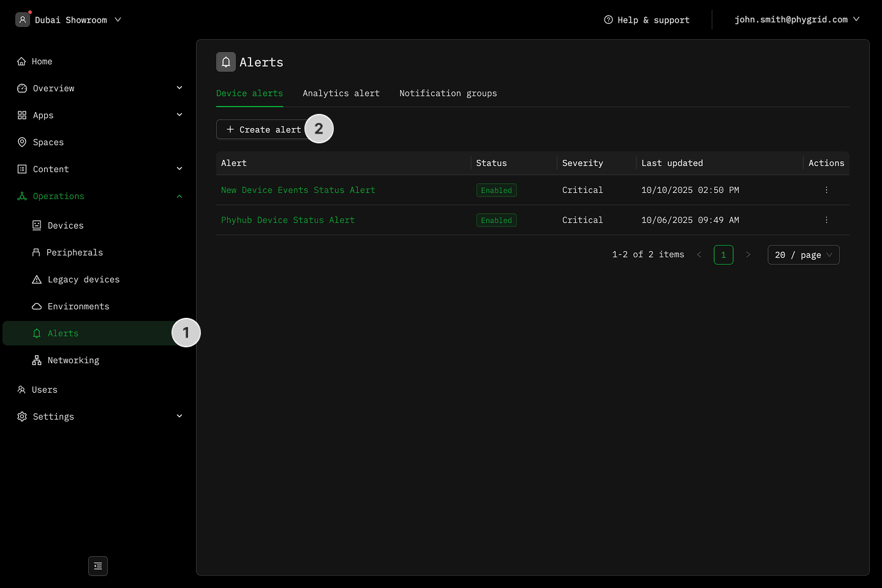Switch to the Notification groups tab
Image resolution: width=882 pixels, height=588 pixels.
[448, 93]
